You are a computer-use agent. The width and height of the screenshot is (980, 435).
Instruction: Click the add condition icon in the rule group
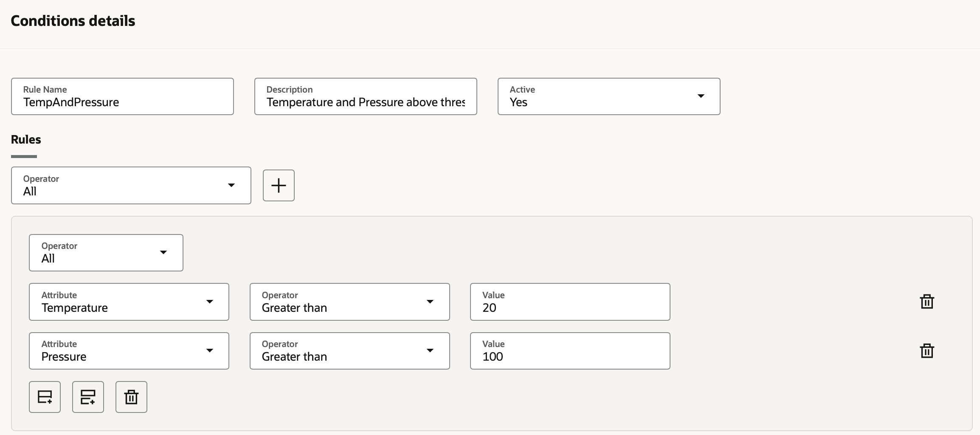45,397
